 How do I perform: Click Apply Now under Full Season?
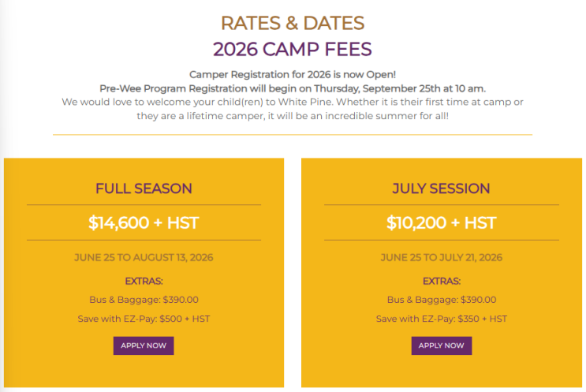(144, 345)
